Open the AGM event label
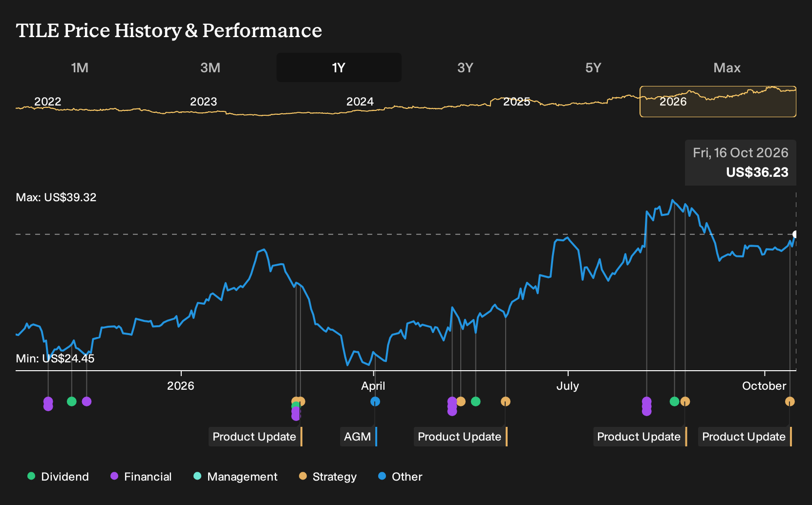 click(359, 437)
